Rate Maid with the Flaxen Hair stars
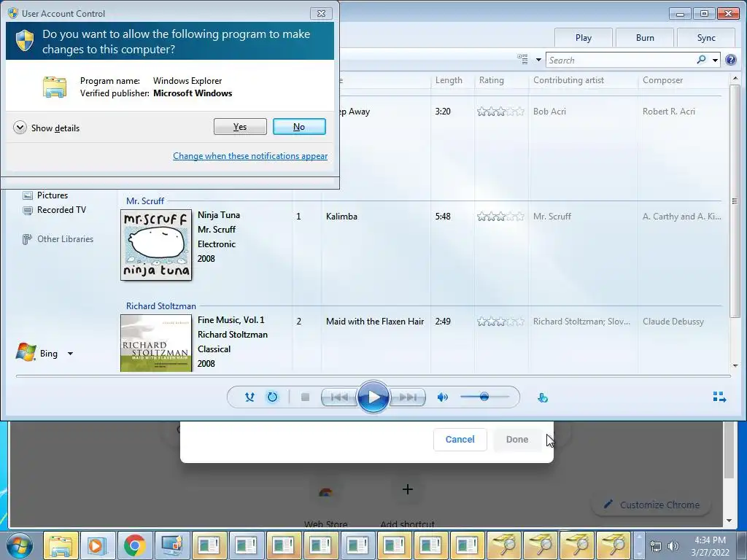 500,322
